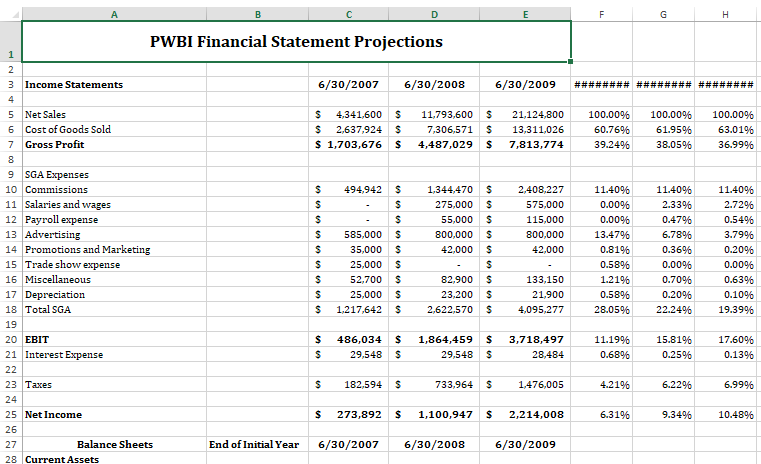Click the Cost of Goods Sold label

pos(68,130)
